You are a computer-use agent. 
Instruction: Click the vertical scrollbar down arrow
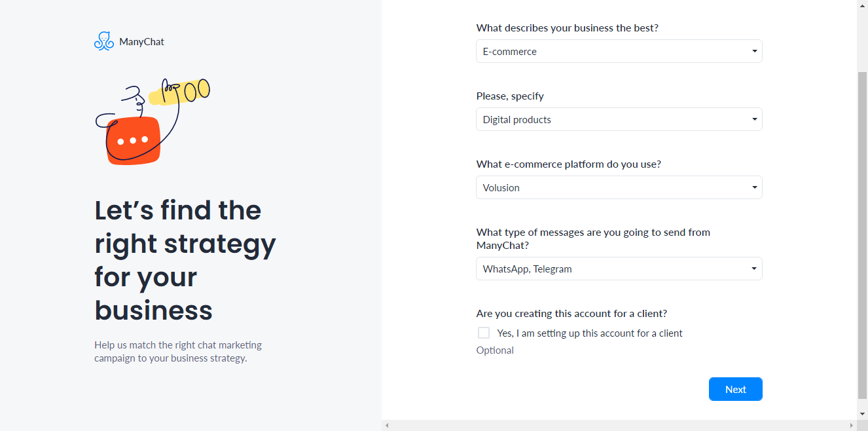coord(862,414)
